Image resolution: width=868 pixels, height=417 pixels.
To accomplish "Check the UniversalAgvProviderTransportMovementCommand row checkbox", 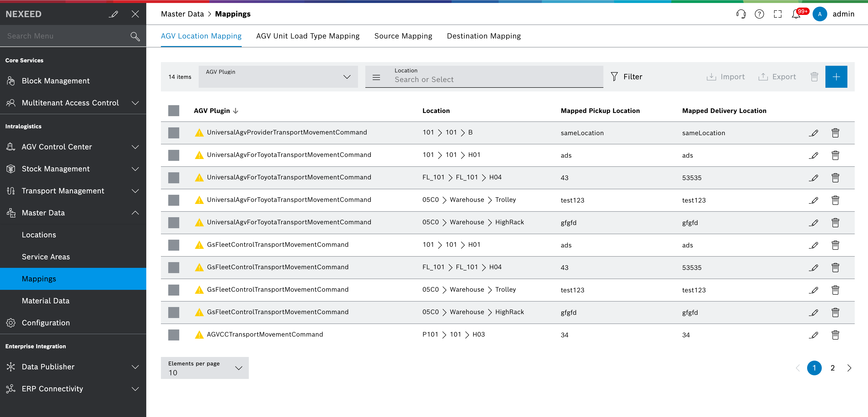I will [x=174, y=133].
